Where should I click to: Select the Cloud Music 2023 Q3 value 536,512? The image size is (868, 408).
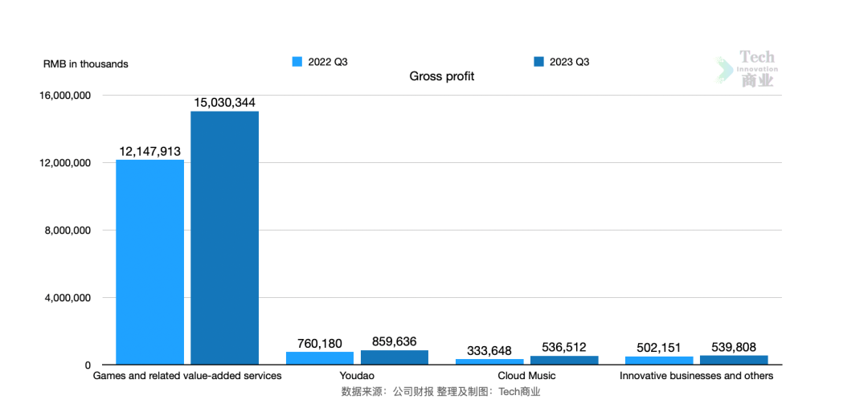564,347
